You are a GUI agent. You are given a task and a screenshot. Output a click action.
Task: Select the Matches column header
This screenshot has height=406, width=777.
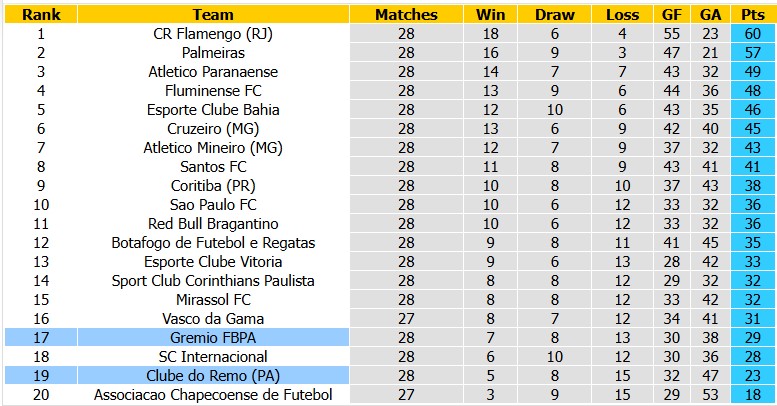406,14
